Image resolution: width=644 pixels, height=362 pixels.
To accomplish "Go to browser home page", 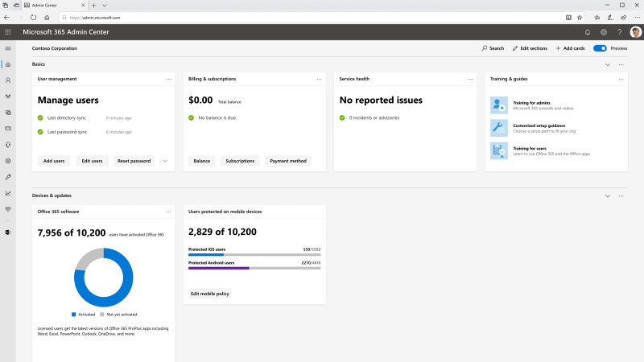I will (47, 18).
